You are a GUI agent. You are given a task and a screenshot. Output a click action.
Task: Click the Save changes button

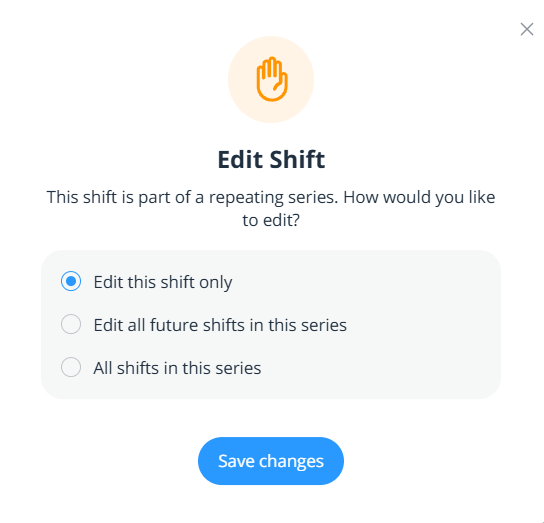(271, 461)
